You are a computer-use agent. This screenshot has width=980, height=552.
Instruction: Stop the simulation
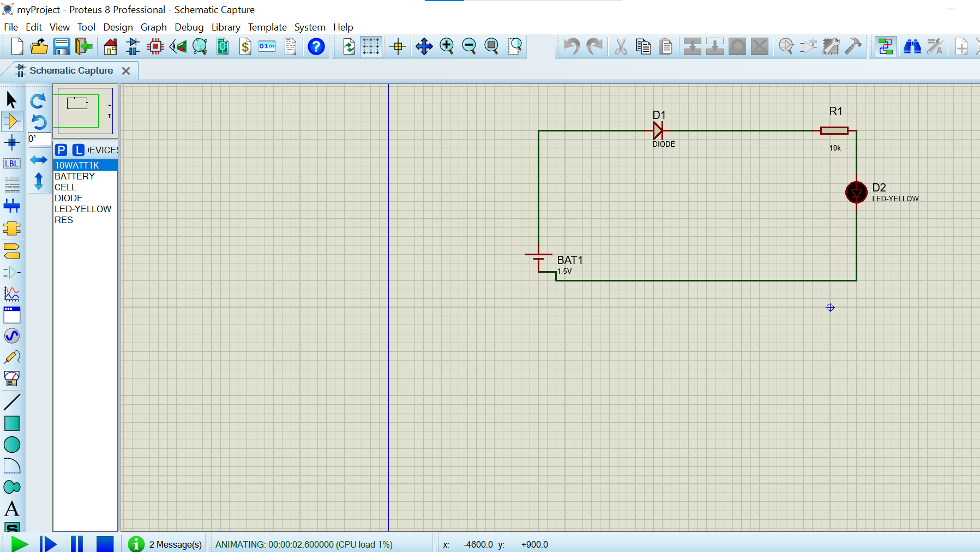coord(105,544)
